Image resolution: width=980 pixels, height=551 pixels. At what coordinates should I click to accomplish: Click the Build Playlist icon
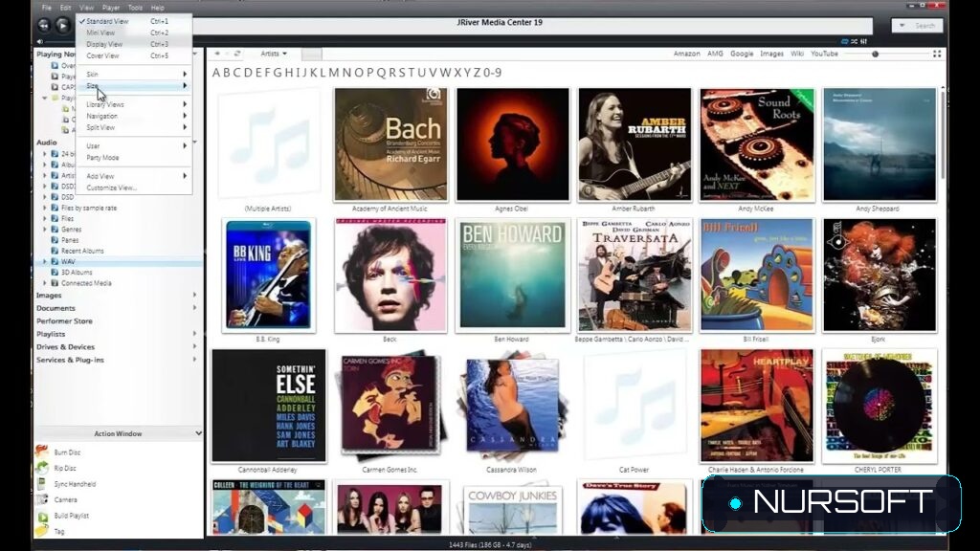point(42,516)
